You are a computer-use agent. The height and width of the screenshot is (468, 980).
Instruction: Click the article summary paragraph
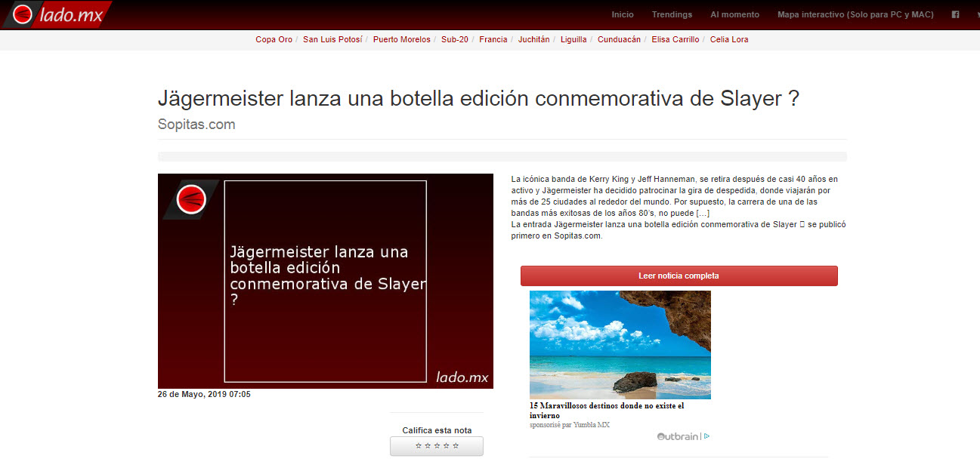679,208
